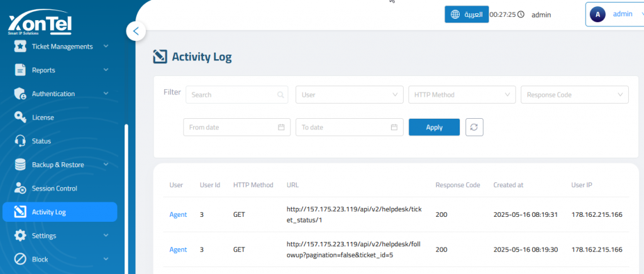Switch language with the العربية button
The image size is (644, 274).
coord(467,14)
